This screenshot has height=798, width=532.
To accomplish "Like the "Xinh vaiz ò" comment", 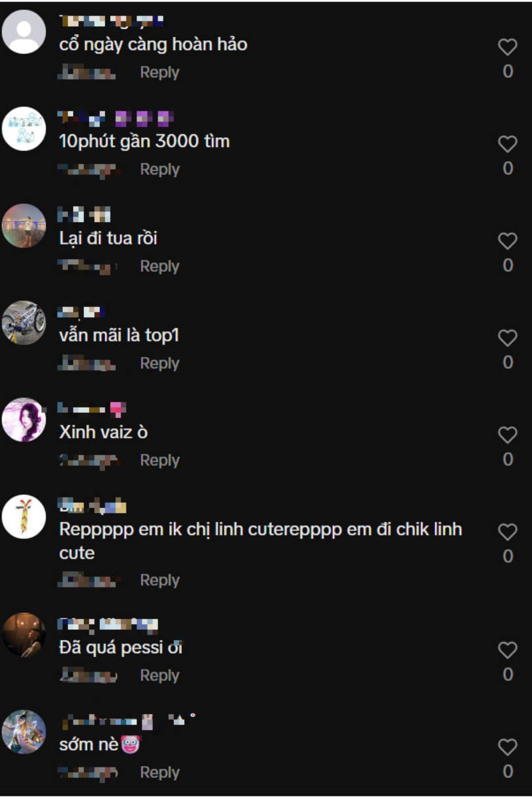I will (x=508, y=435).
